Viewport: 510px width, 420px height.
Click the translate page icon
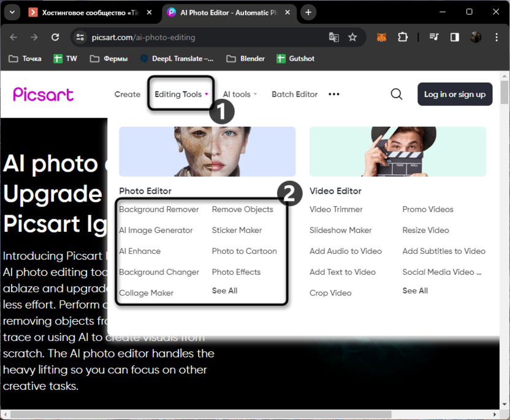tap(333, 37)
